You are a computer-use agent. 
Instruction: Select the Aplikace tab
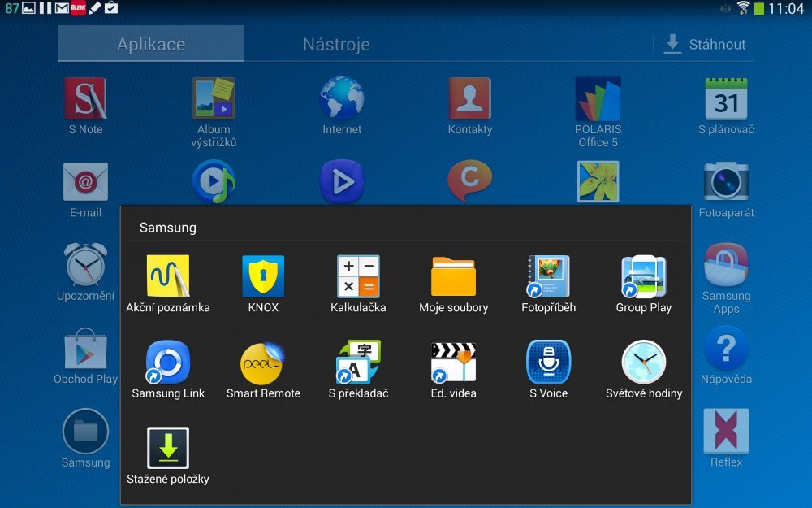pyautogui.click(x=150, y=44)
